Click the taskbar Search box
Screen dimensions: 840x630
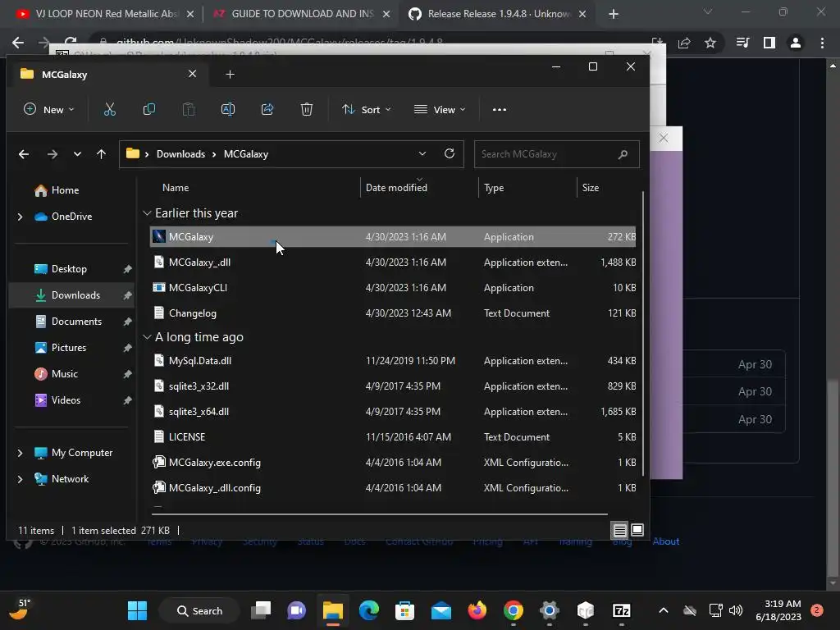(x=199, y=610)
